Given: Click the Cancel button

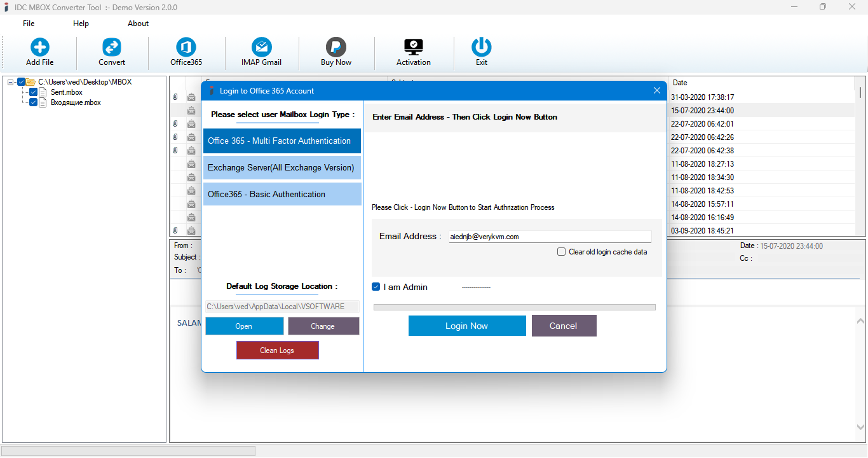Looking at the screenshot, I should pos(564,326).
